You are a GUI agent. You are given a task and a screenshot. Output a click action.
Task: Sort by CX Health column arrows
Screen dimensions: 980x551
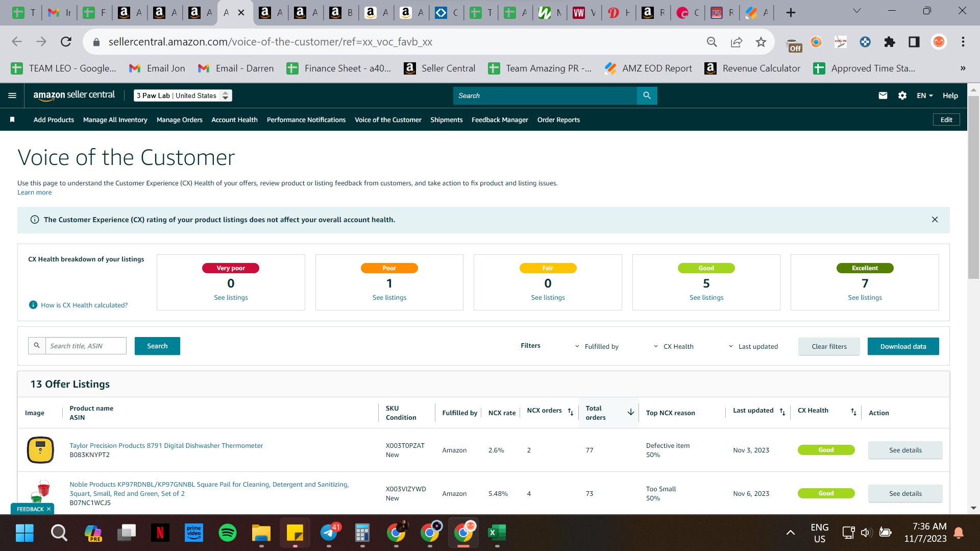point(853,412)
